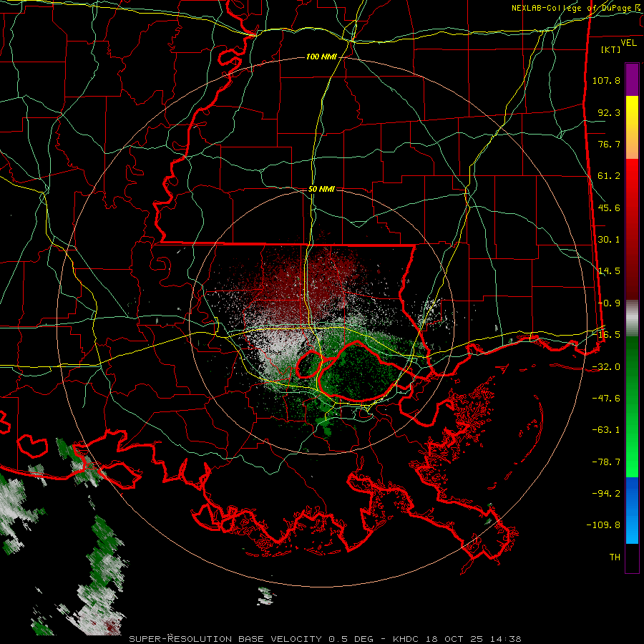Image resolution: width=644 pixels, height=644 pixels.
Task: Click the 50 NMI range ring label
Action: [321, 189]
